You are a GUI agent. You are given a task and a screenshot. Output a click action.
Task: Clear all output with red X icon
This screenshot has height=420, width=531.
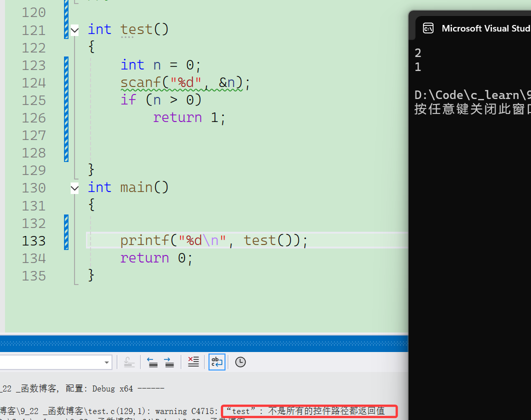193,362
